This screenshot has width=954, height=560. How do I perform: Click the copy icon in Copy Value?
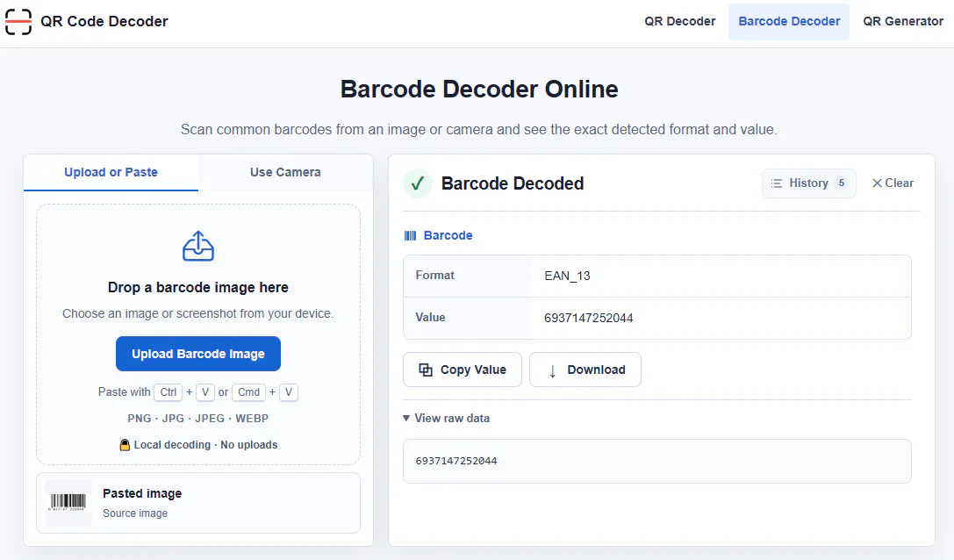(426, 370)
